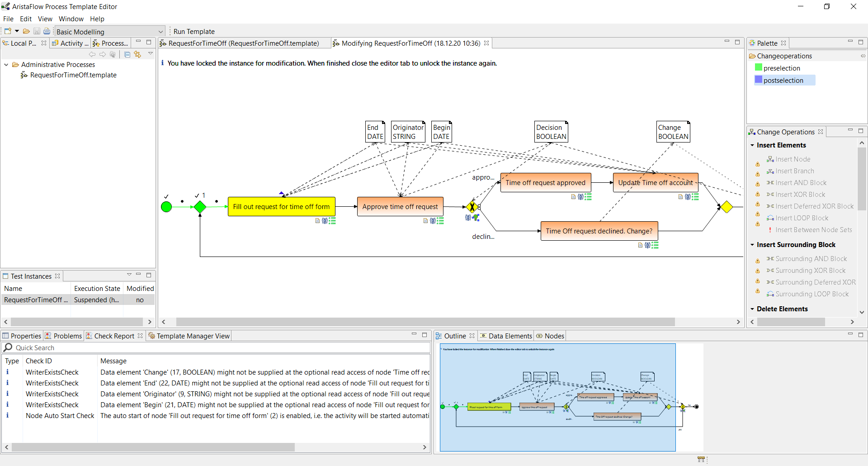This screenshot has width=868, height=466.
Task: Click the Run Template button
Action: pos(194,31)
